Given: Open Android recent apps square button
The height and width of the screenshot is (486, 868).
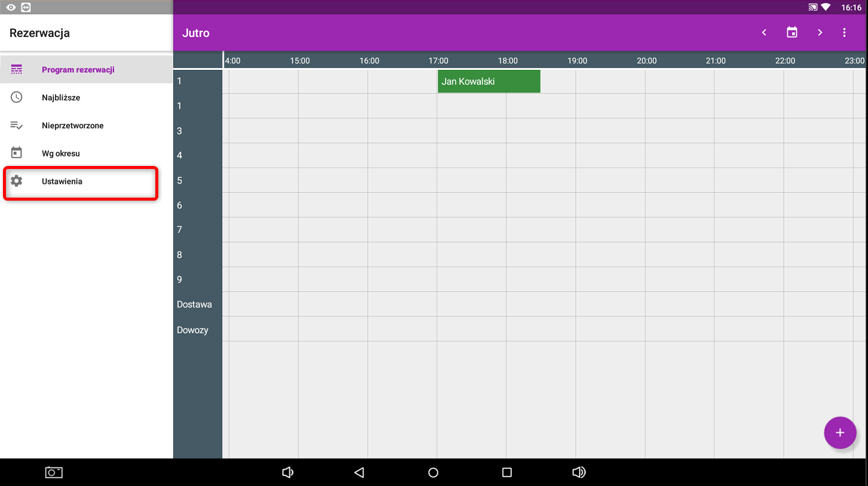Looking at the screenshot, I should [x=507, y=472].
